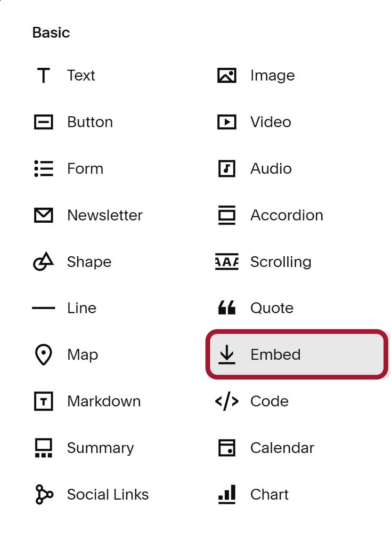The height and width of the screenshot is (534, 392).
Task: Select the Newsletter envelope icon
Action: tap(43, 215)
